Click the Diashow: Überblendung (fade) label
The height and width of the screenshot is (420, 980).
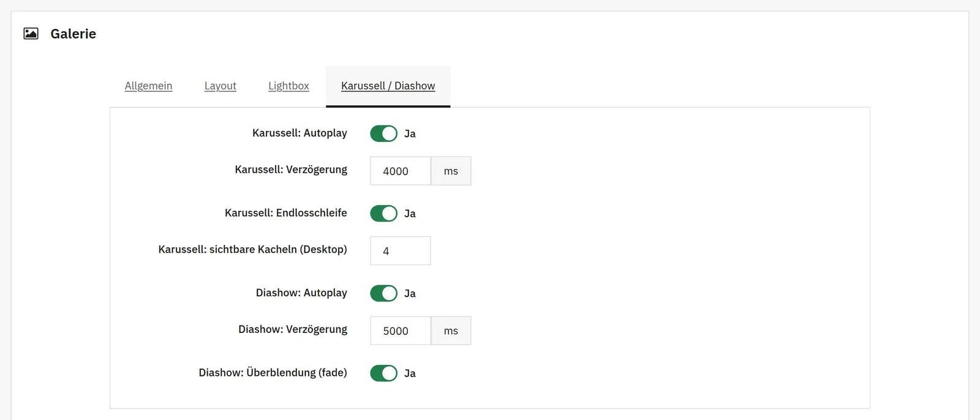273,372
